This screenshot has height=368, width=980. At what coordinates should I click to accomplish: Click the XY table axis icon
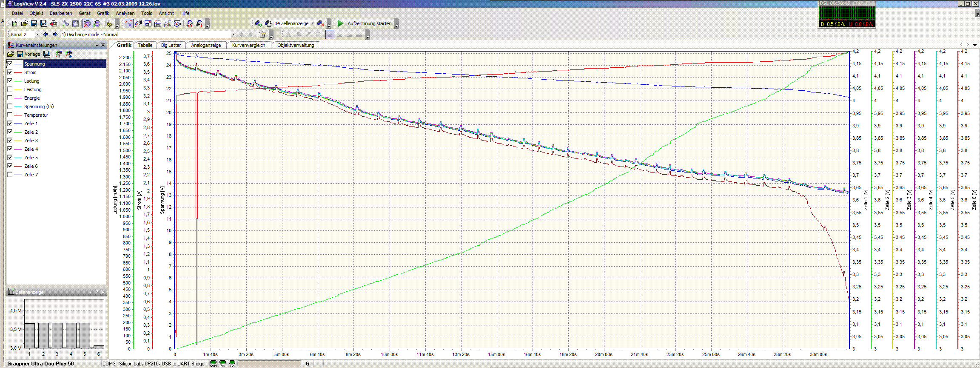tap(158, 24)
